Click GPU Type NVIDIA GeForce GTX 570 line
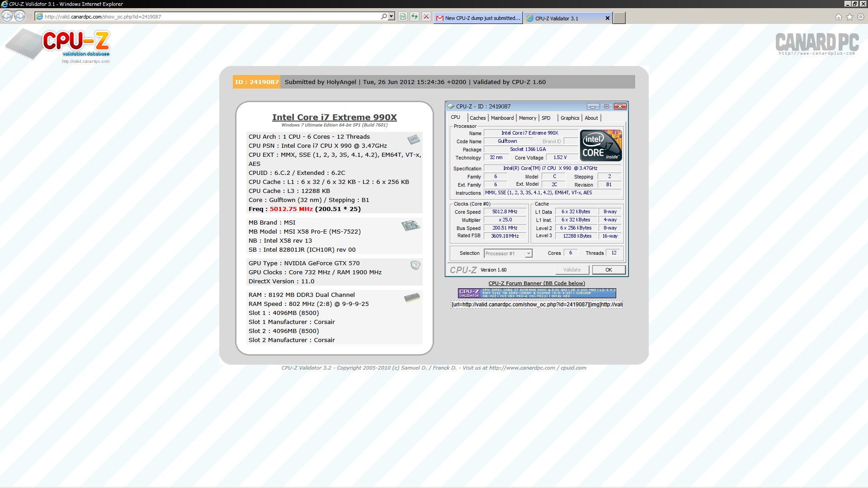868x488 pixels. pyautogui.click(x=304, y=263)
